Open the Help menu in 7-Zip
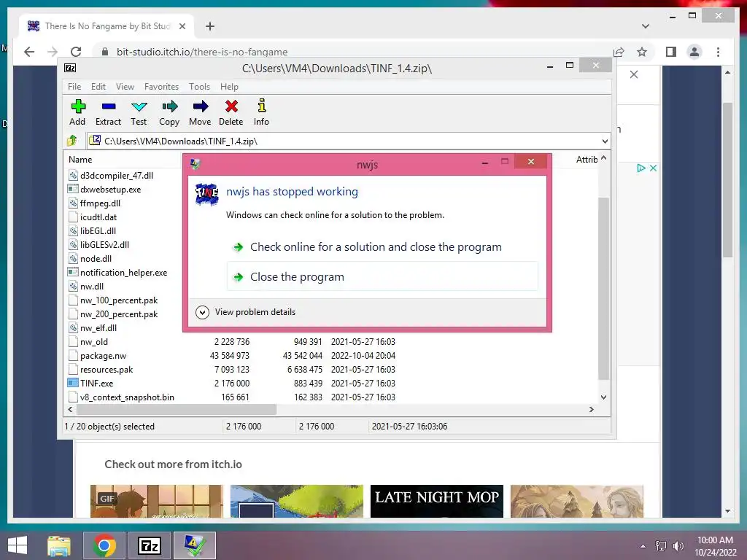The image size is (747, 560). pyautogui.click(x=229, y=87)
